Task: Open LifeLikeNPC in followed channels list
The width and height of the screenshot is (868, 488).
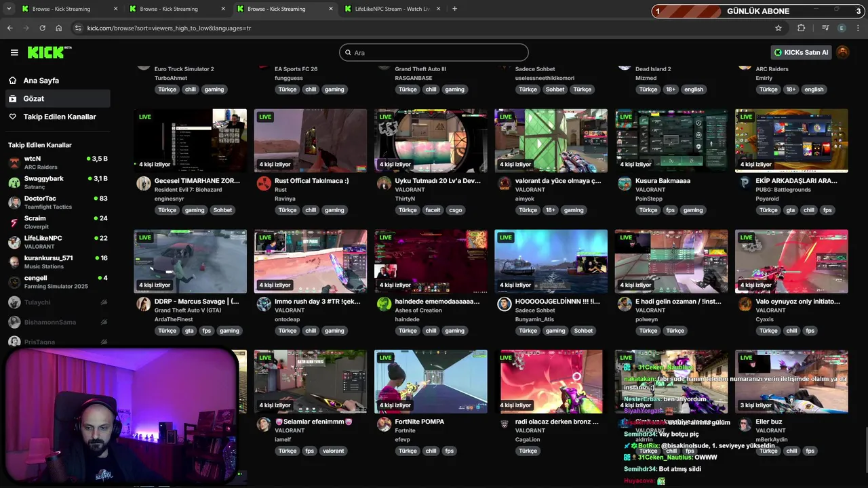Action: click(57, 242)
